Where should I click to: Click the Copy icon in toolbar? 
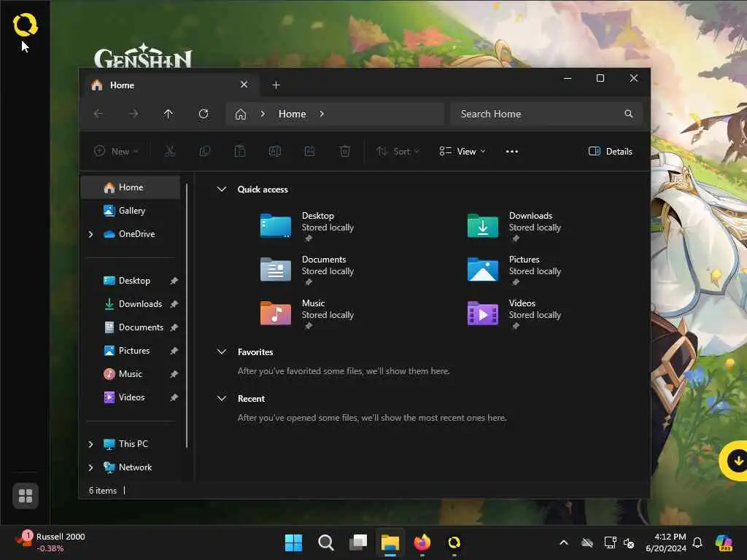[x=205, y=152]
